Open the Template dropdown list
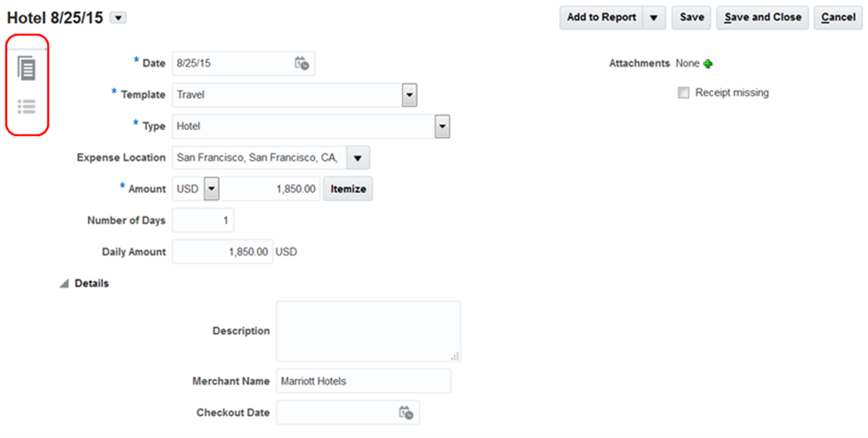This screenshot has height=438, width=868. tap(409, 94)
